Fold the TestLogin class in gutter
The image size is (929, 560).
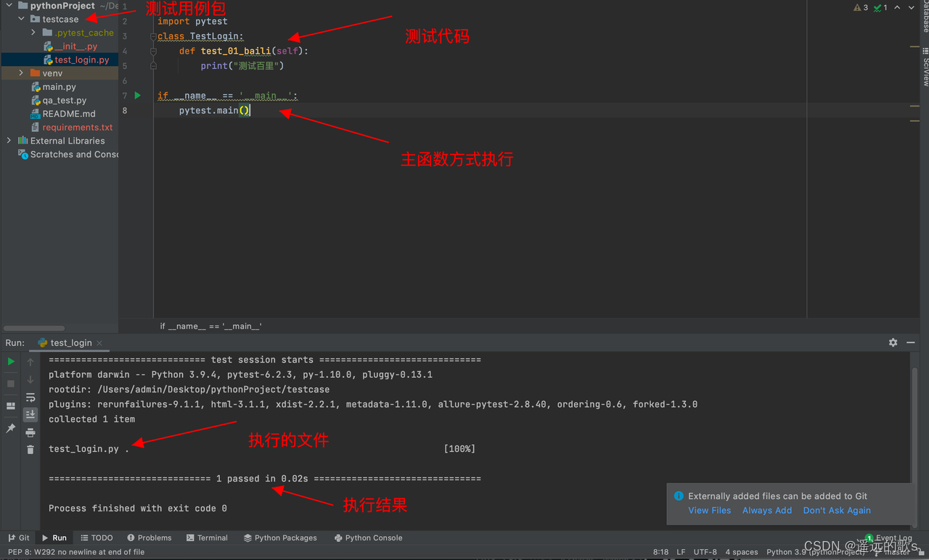[x=153, y=36]
